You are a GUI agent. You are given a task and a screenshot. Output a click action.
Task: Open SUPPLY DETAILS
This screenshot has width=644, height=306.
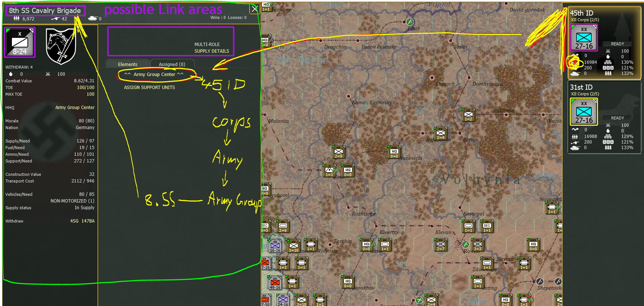[212, 51]
